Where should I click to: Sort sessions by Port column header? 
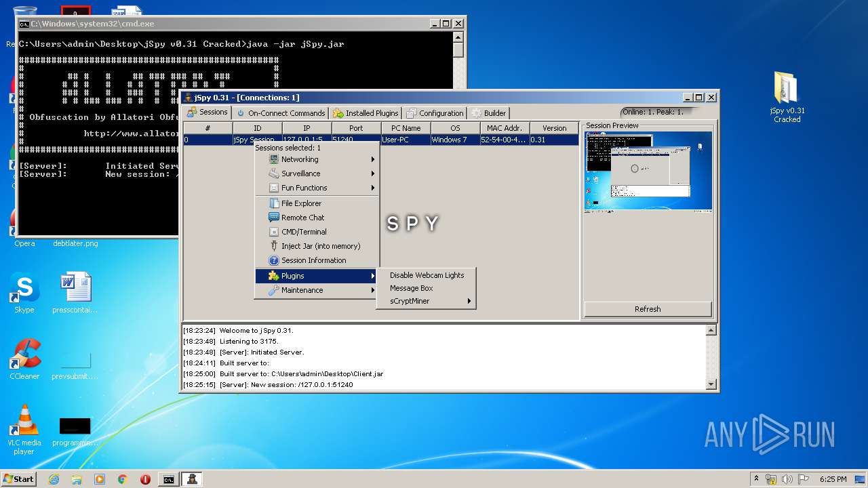(x=357, y=128)
